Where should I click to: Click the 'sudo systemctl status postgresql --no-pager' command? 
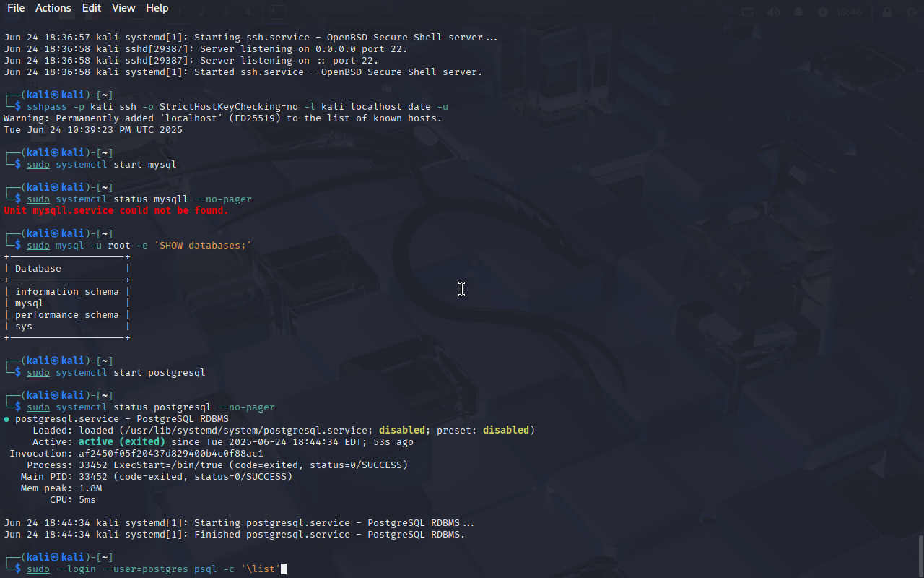(x=151, y=407)
